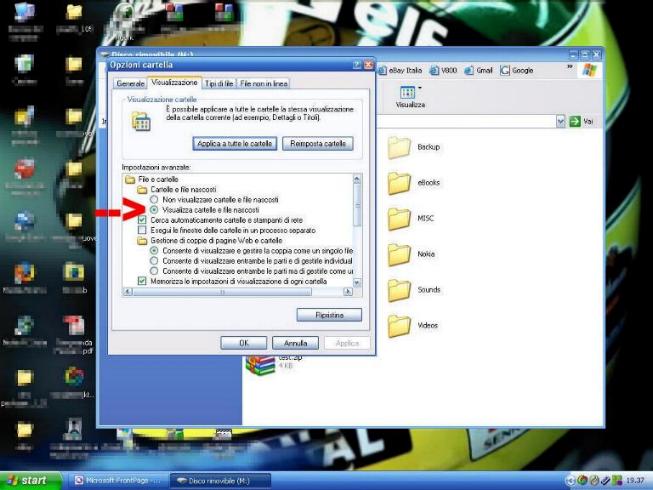This screenshot has width=653, height=490.
Task: Click the green Vai go arrow
Action: coord(575,121)
